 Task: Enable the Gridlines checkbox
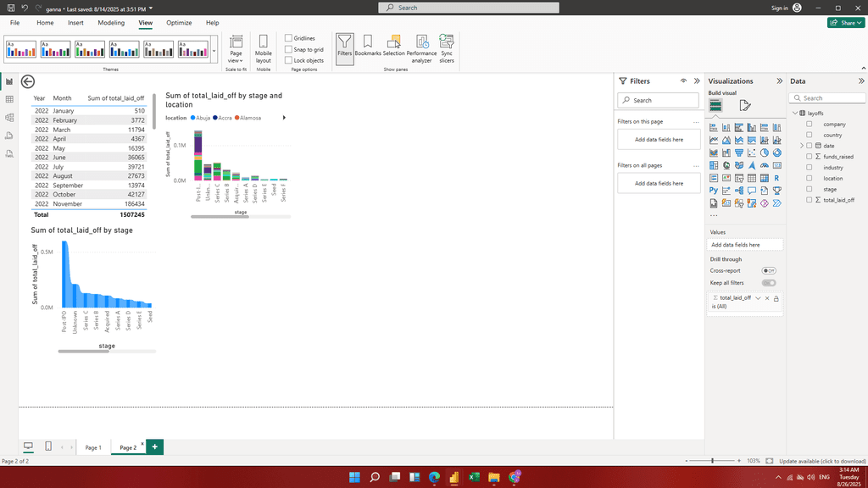[288, 38]
